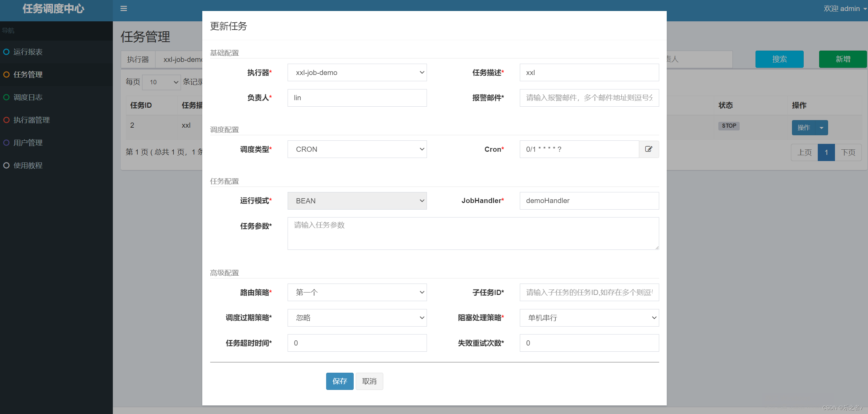
Task: Focus the 任务超时时间 input field
Action: click(357, 343)
